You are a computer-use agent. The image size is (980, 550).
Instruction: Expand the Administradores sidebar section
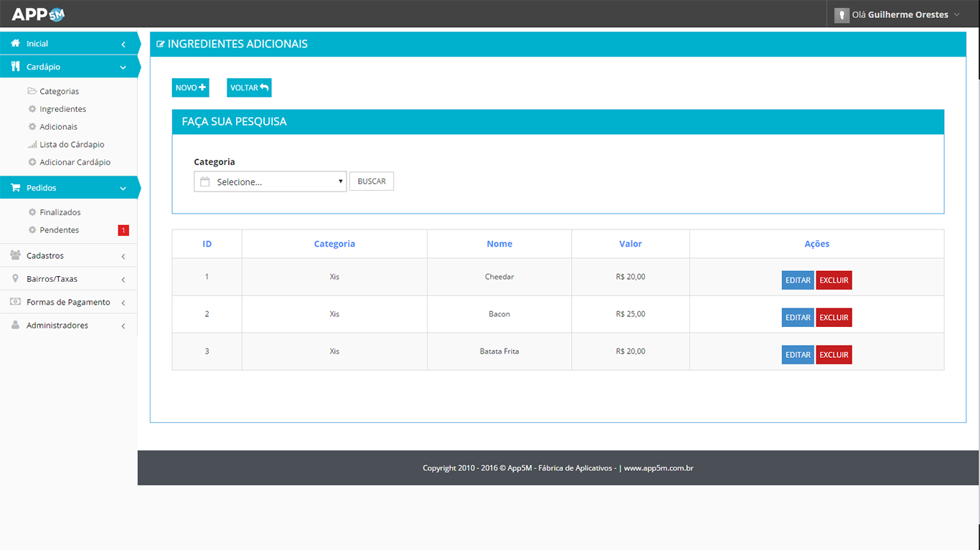[68, 326]
